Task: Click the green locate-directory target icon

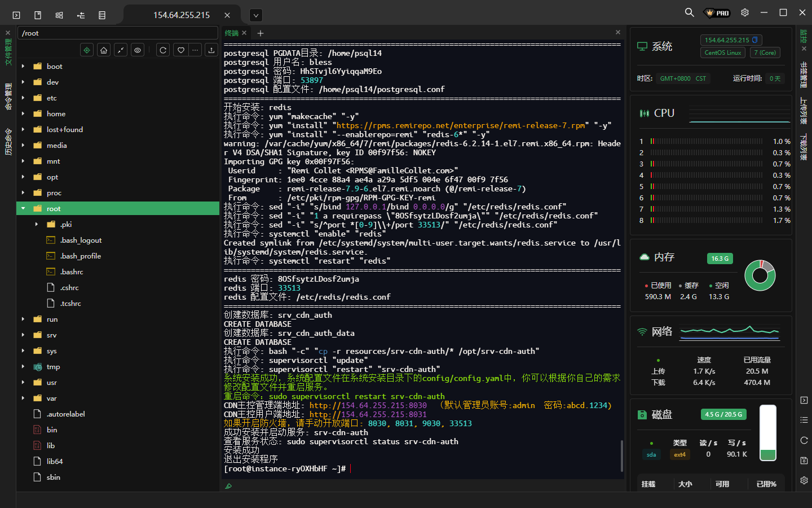Action: tap(87, 50)
